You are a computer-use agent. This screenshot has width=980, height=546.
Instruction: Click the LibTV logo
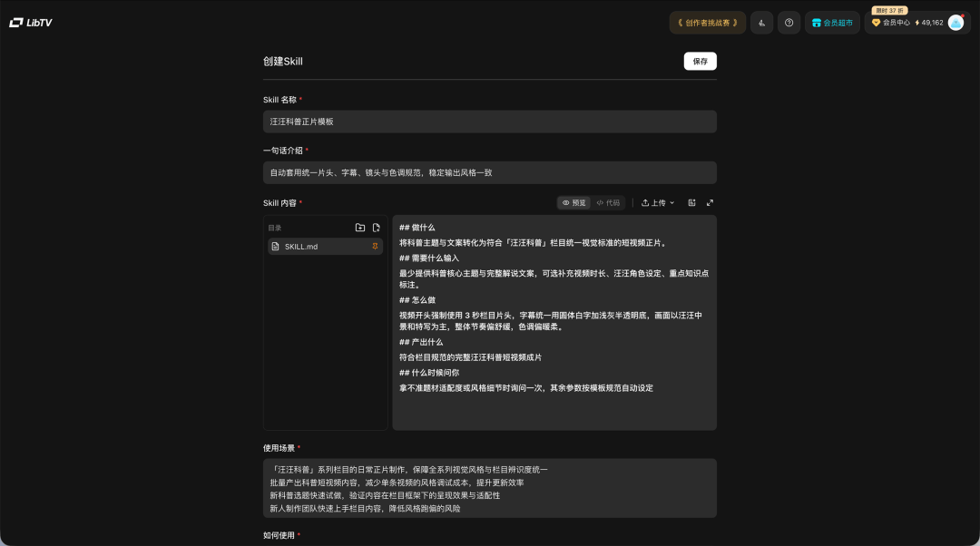(x=31, y=23)
